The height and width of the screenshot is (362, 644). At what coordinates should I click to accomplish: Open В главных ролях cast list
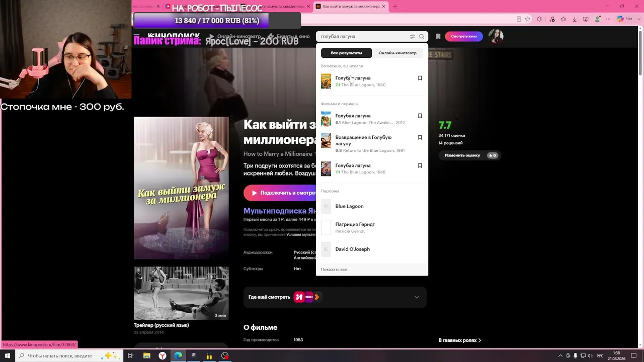pyautogui.click(x=459, y=340)
